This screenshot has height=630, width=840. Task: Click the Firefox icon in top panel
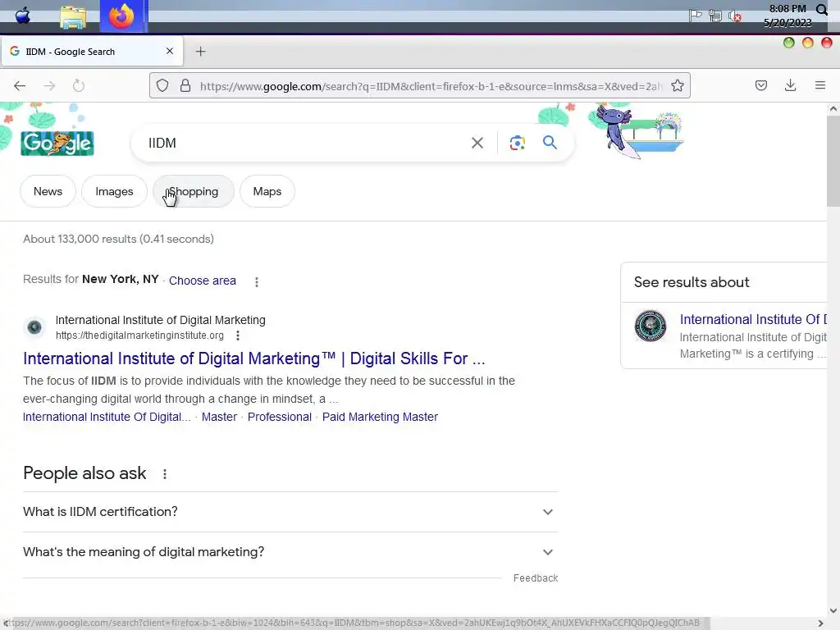tap(121, 16)
